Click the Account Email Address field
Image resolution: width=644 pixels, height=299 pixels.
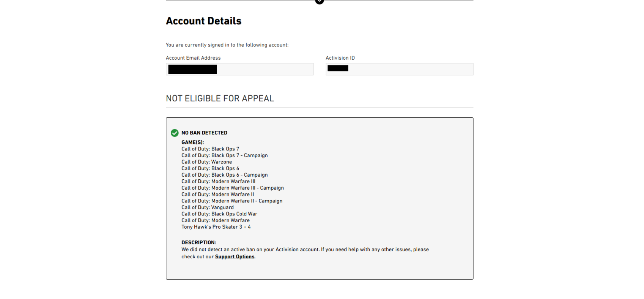(239, 69)
